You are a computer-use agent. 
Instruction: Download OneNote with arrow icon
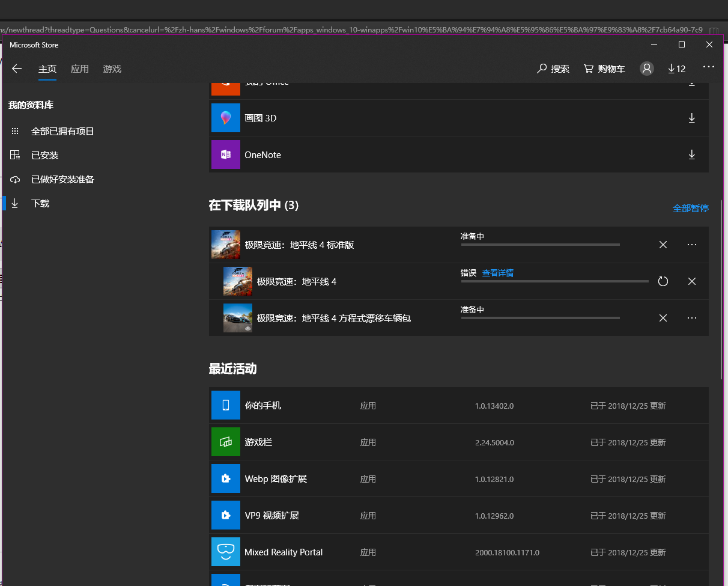click(x=692, y=154)
